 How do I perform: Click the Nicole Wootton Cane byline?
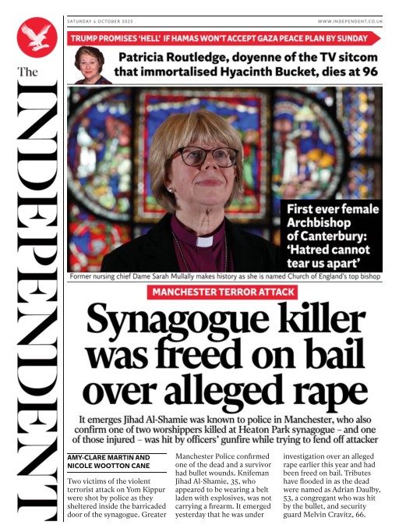(108, 466)
